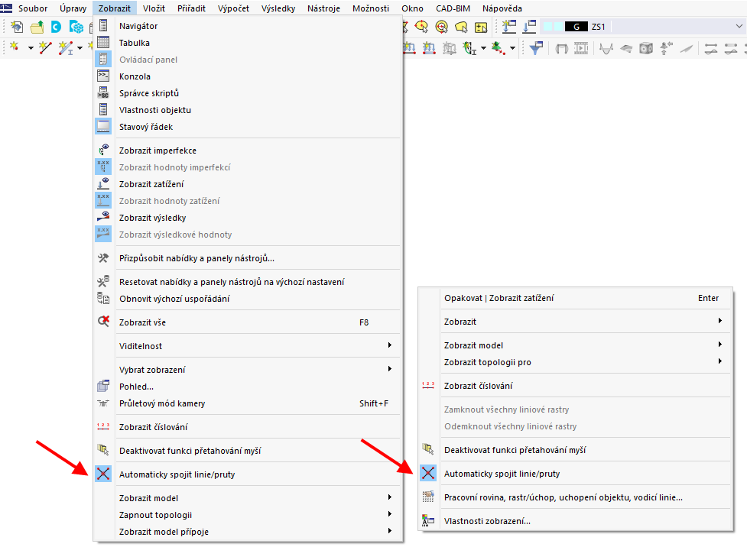Click the blue funnel filter icon
This screenshot has width=747, height=560.
[x=537, y=47]
